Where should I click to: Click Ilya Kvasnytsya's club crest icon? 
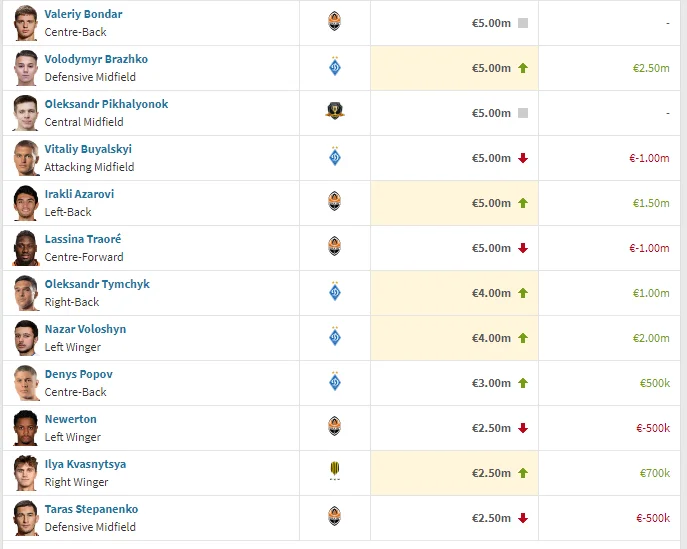334,472
